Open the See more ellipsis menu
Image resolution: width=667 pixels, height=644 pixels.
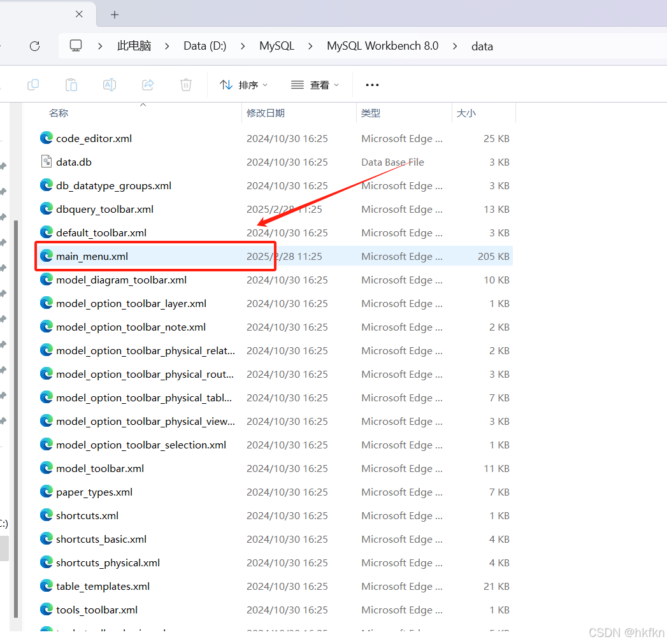(372, 84)
